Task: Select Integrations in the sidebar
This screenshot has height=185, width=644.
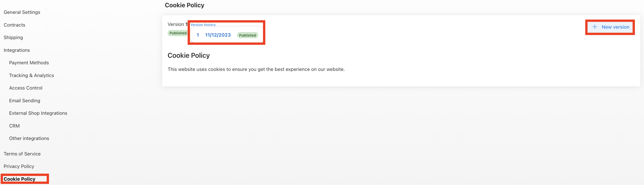Action: 16,50
